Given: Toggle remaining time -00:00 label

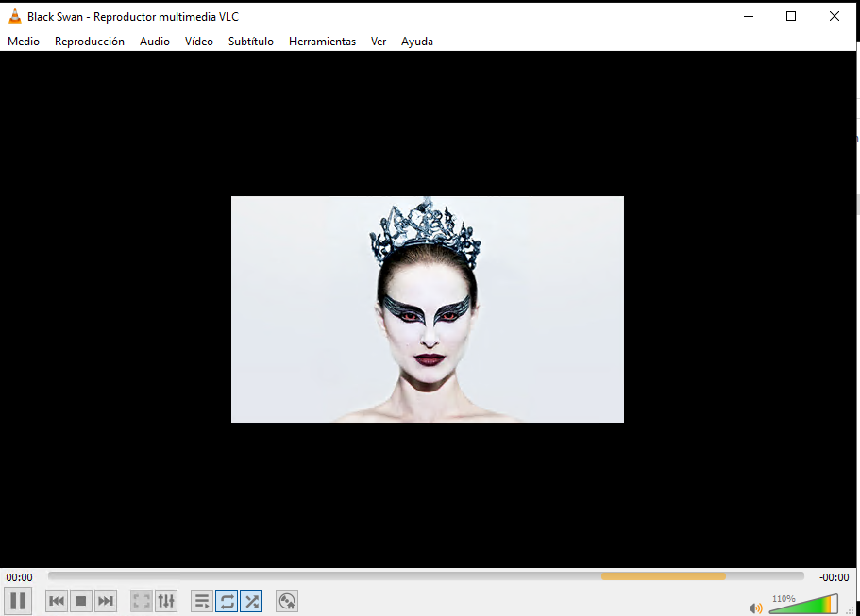Looking at the screenshot, I should click(x=834, y=577).
